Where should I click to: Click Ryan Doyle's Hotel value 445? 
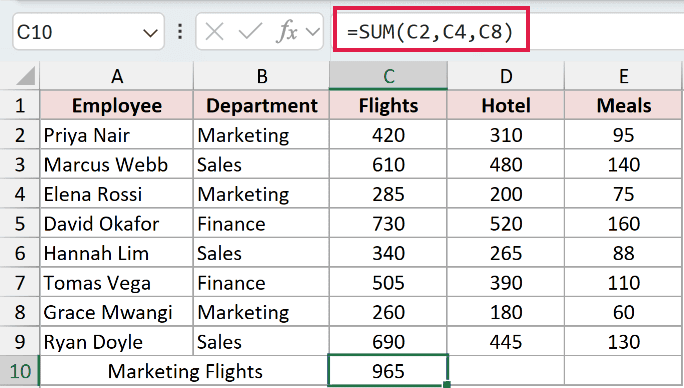[506, 342]
